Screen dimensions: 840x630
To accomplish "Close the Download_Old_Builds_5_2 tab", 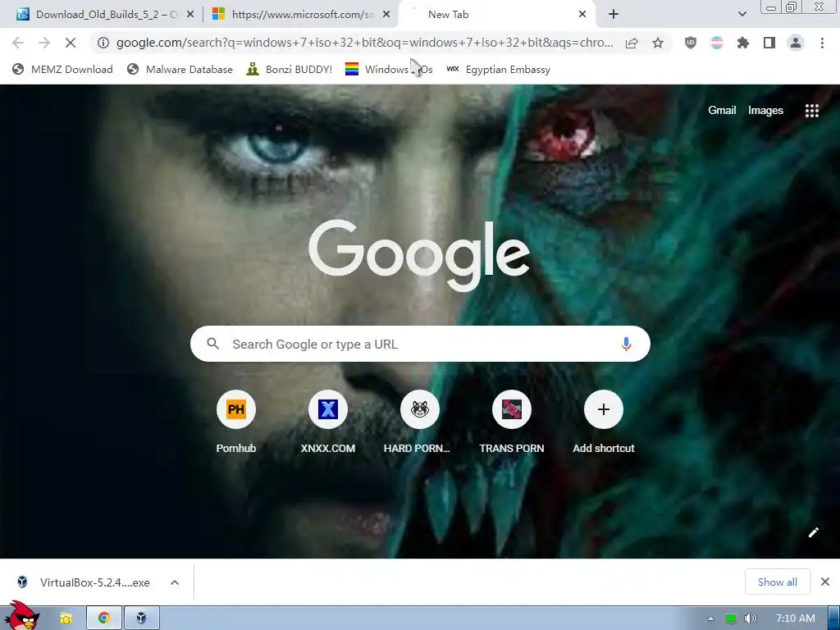I will click(x=190, y=15).
